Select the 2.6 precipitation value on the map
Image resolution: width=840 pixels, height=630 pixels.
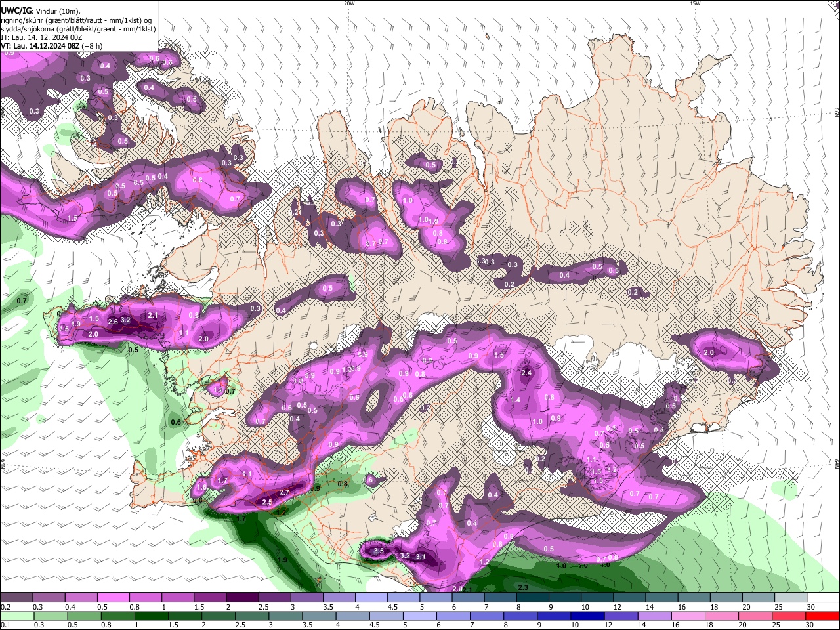point(113,322)
